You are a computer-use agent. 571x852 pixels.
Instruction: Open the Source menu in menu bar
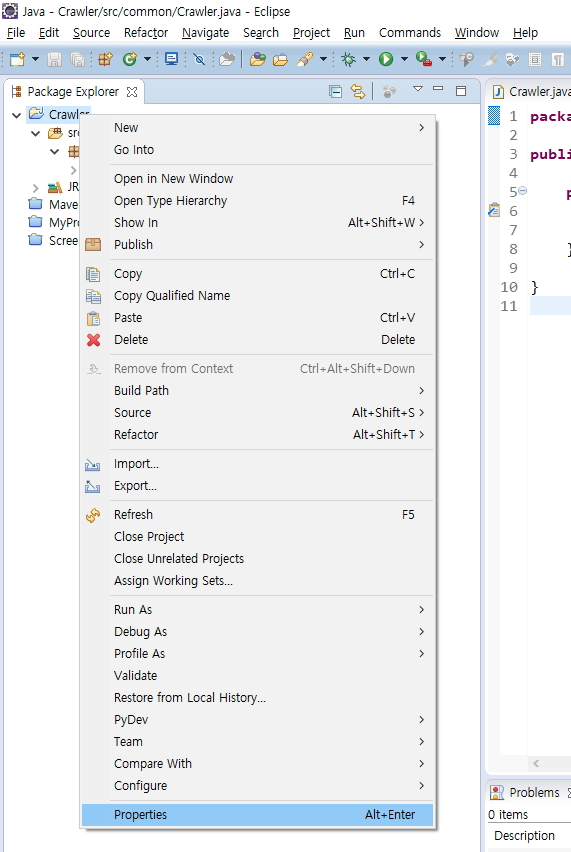pos(91,33)
